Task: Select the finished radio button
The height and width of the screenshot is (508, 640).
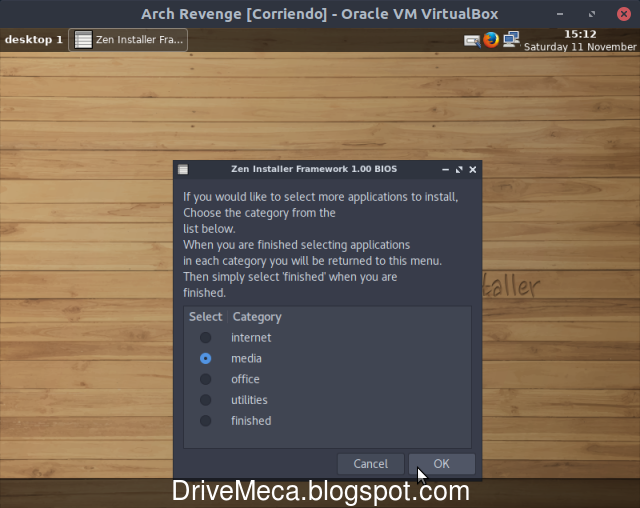Action: (205, 421)
